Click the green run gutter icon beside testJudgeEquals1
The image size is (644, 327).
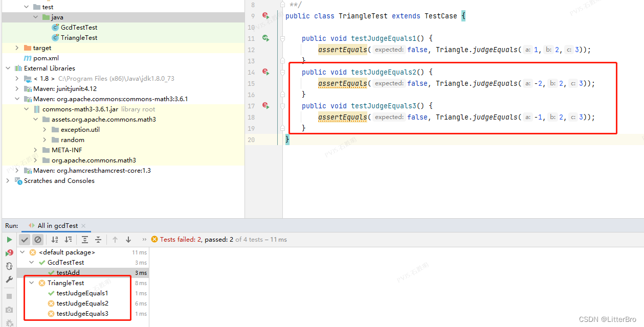tap(266, 38)
